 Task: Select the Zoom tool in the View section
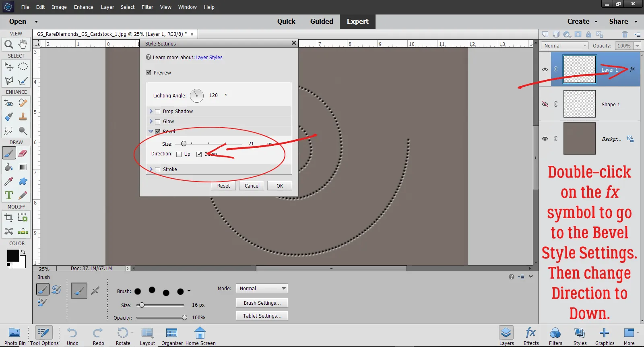[8, 44]
